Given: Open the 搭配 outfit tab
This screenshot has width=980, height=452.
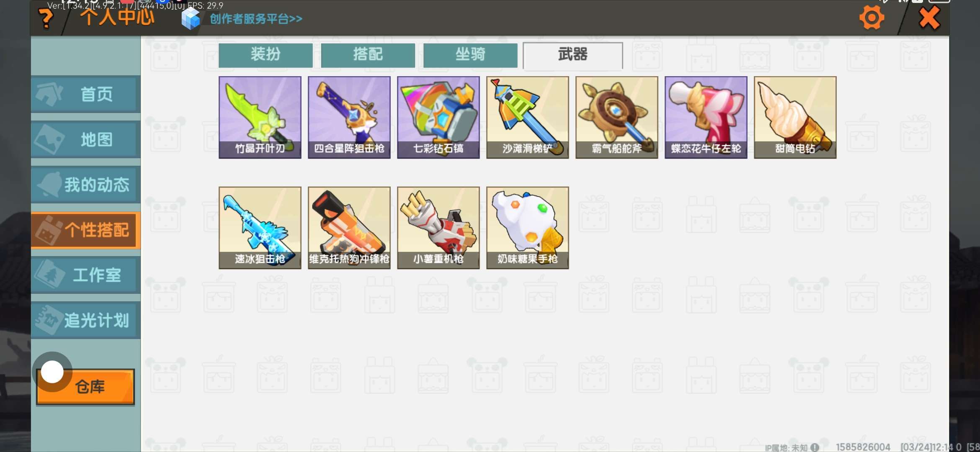Looking at the screenshot, I should [x=368, y=55].
